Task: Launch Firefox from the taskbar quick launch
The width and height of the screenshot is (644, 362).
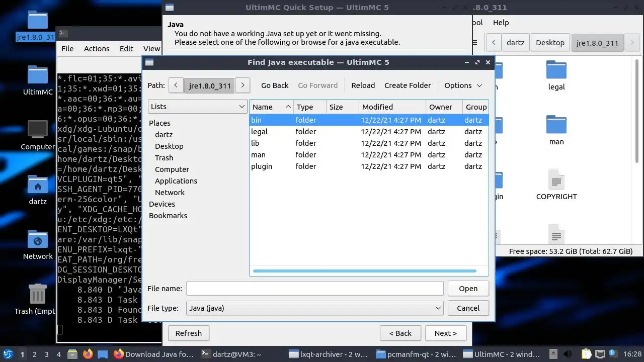Action: 88,354
